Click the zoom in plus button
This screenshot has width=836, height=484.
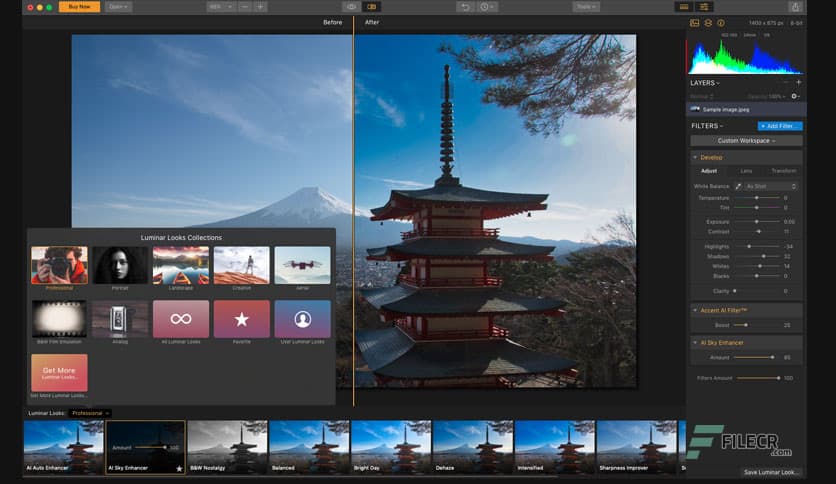click(260, 7)
